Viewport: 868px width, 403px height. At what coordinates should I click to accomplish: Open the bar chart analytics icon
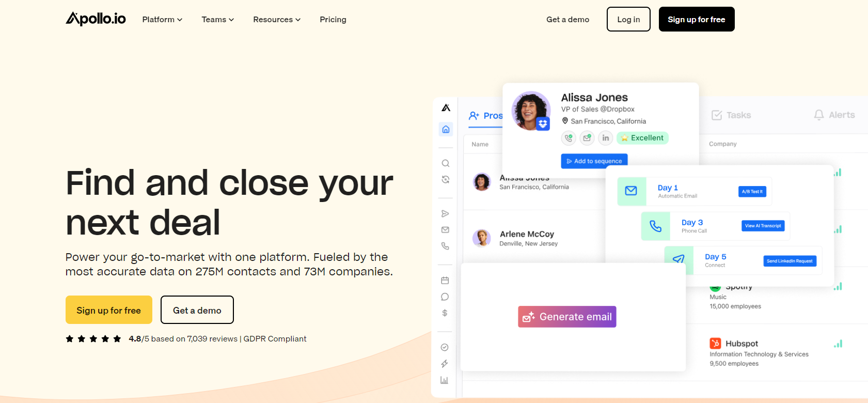(x=444, y=380)
